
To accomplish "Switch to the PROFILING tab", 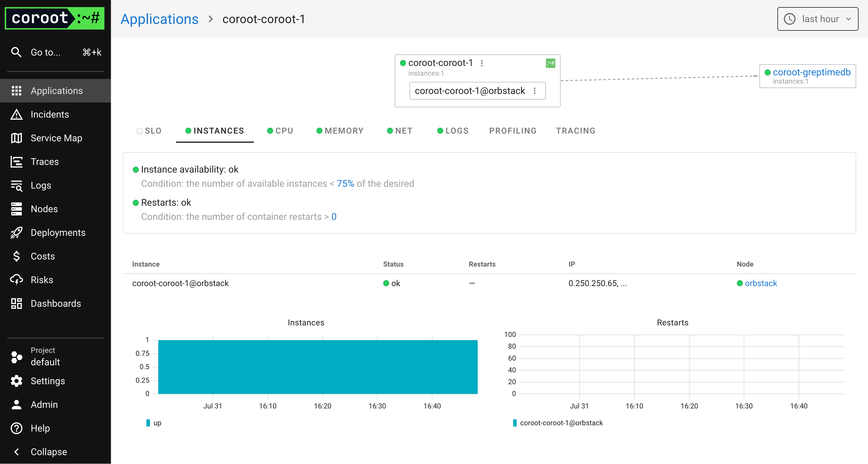I will pos(513,131).
